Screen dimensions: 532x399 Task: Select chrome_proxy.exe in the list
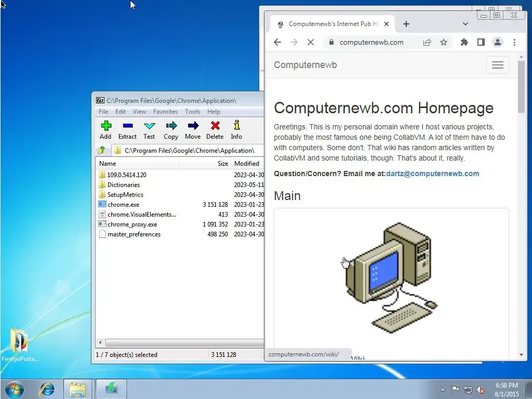(132, 224)
